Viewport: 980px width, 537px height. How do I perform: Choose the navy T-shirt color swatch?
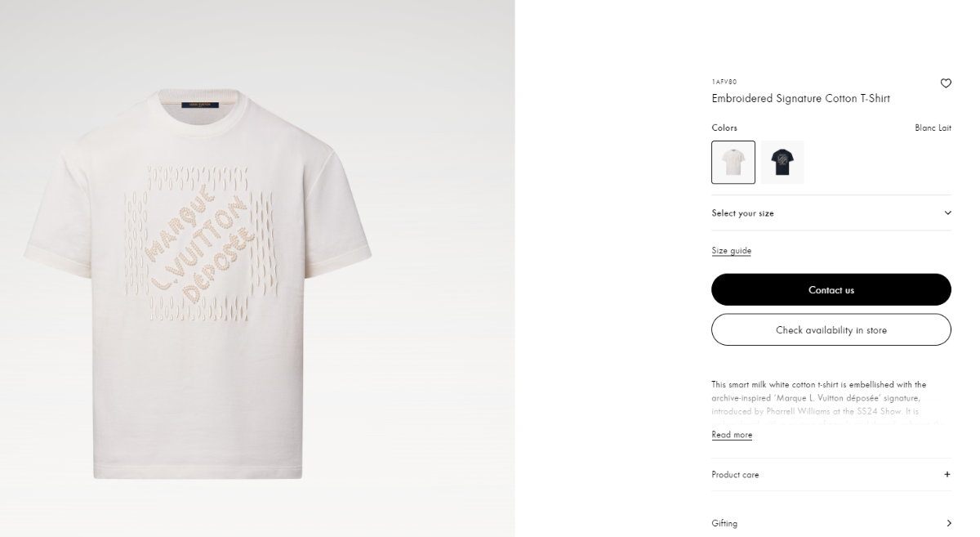[782, 162]
